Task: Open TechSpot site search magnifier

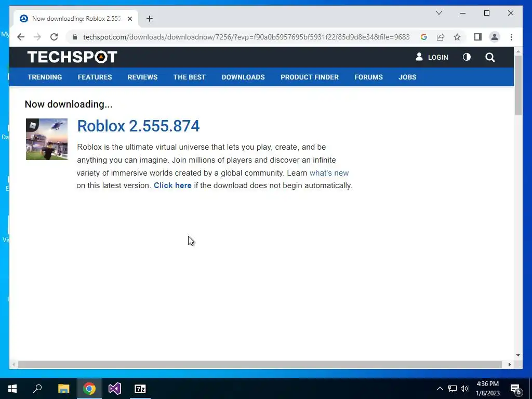Action: pyautogui.click(x=490, y=57)
